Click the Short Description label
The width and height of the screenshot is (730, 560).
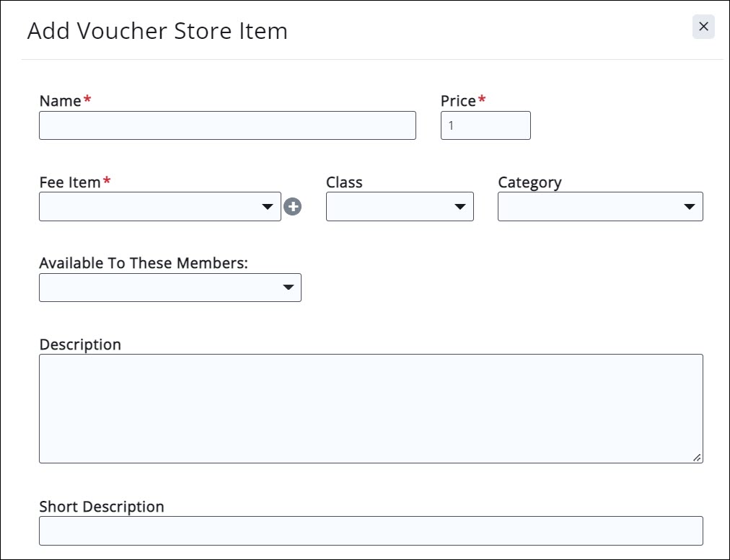tap(102, 507)
